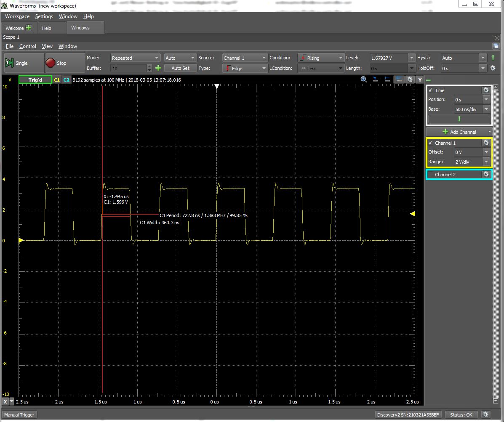
Task: Open the Type dropdown showing Edge
Action: (244, 68)
